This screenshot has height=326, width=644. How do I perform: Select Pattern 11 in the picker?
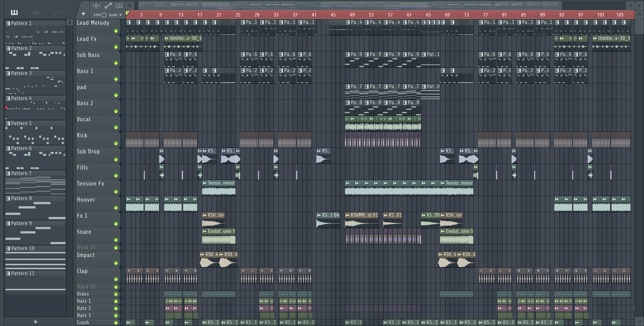(36, 273)
